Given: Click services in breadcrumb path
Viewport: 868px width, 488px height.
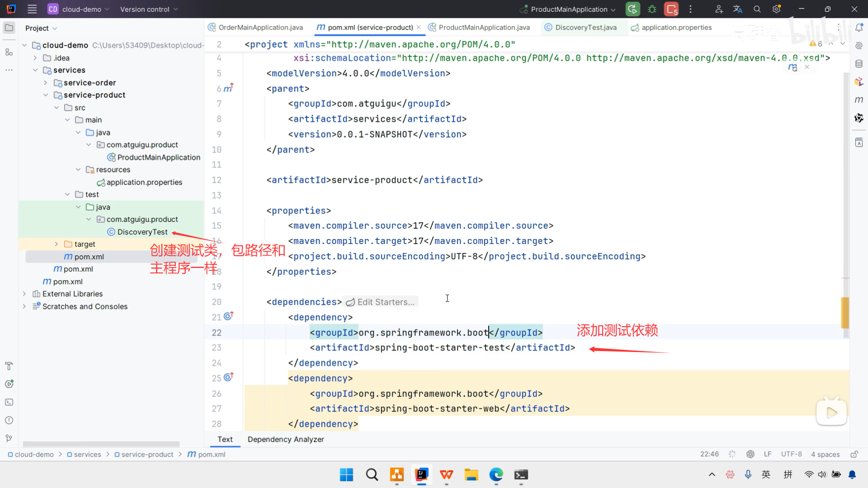Looking at the screenshot, I should [87, 455].
